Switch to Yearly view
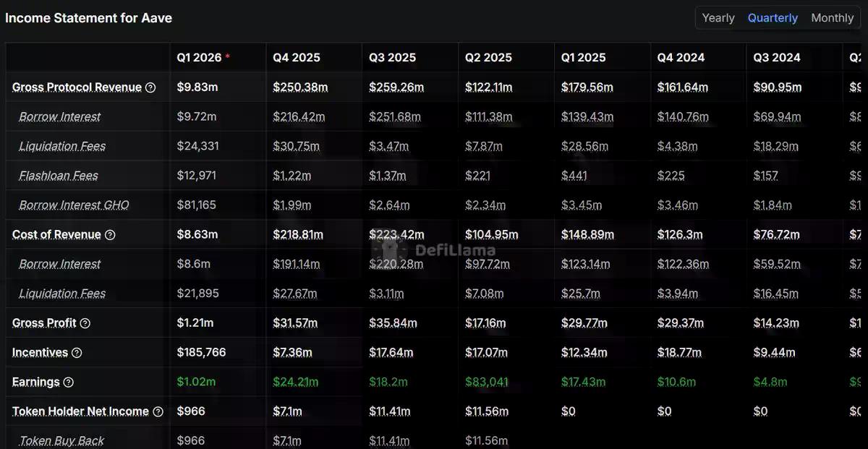The width and height of the screenshot is (868, 449). (718, 18)
